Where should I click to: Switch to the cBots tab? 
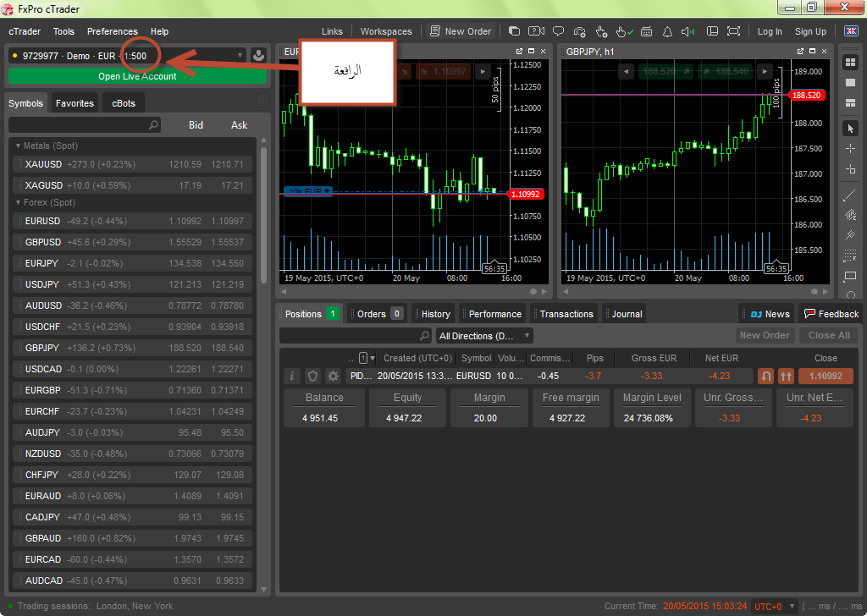(x=124, y=103)
